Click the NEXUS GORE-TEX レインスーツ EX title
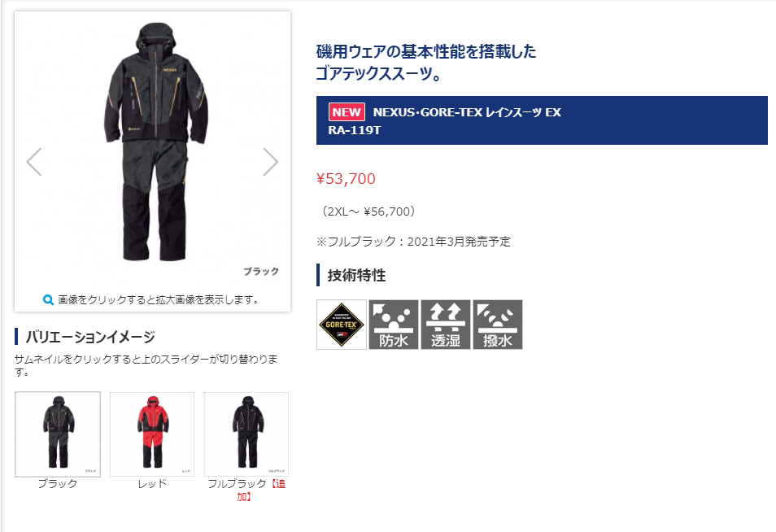Screen dimensions: 776x532 point(467,112)
